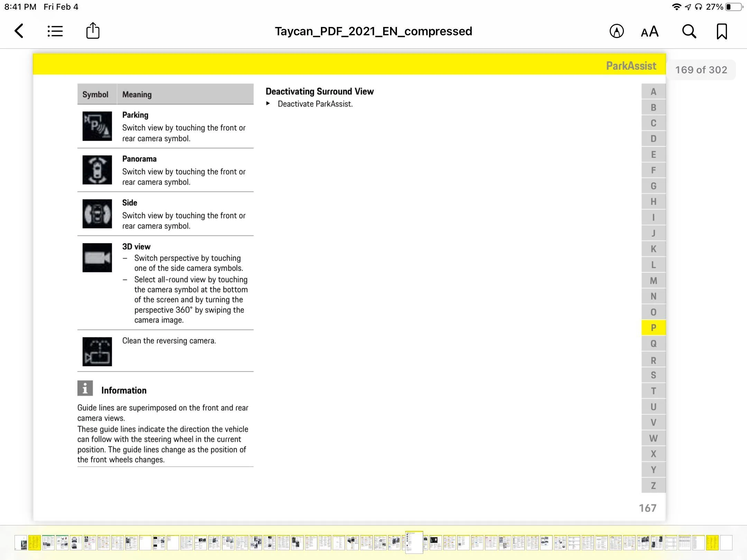Jump to index letter G

(x=653, y=186)
